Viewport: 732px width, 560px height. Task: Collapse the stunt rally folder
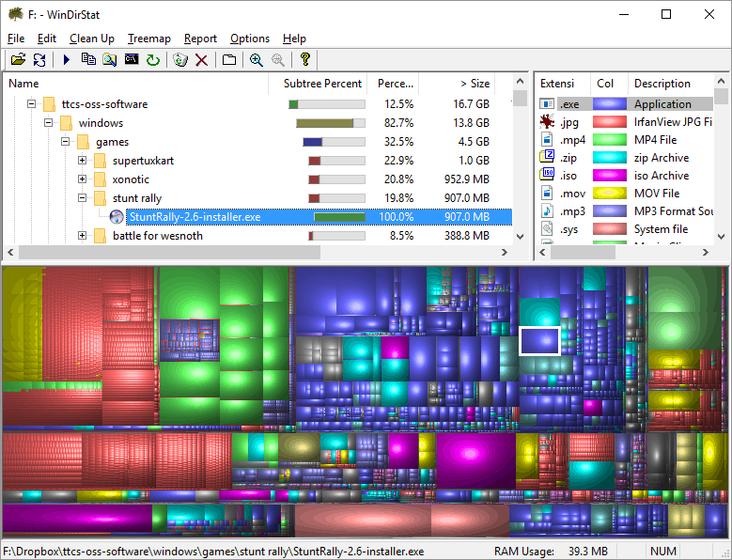tap(82, 198)
